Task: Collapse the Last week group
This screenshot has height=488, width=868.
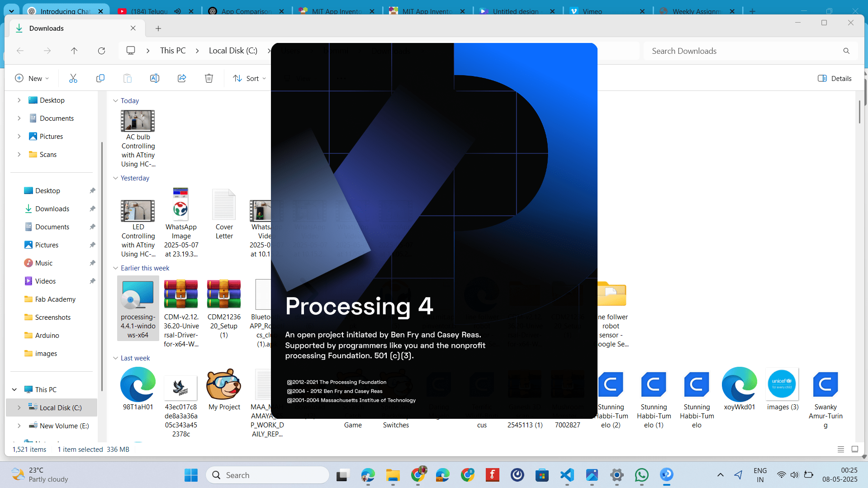Action: tap(115, 358)
